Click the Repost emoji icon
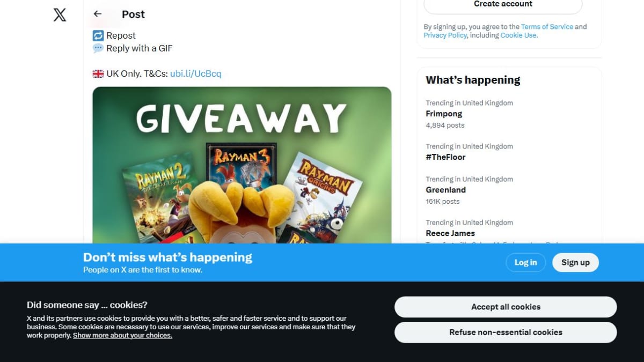644x362 pixels. click(98, 35)
